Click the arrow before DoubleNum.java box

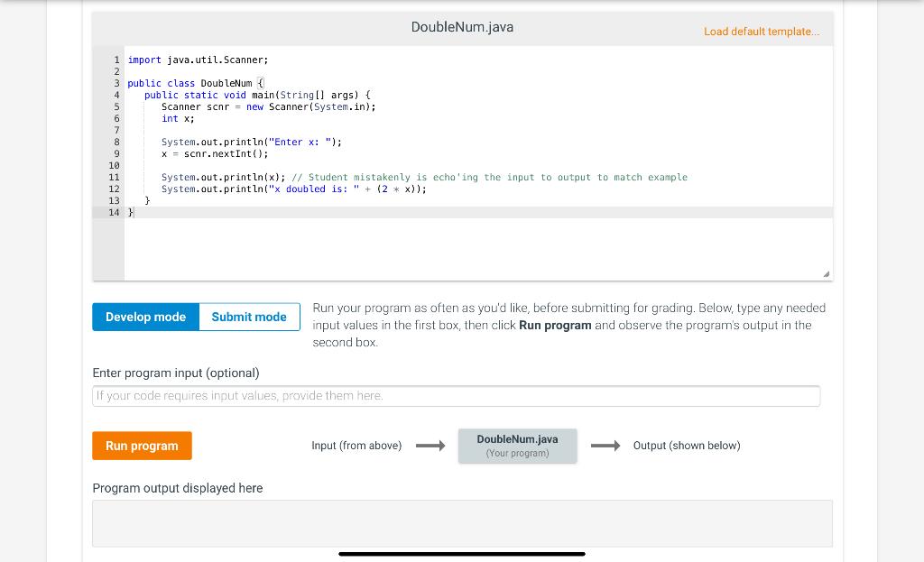tap(430, 446)
